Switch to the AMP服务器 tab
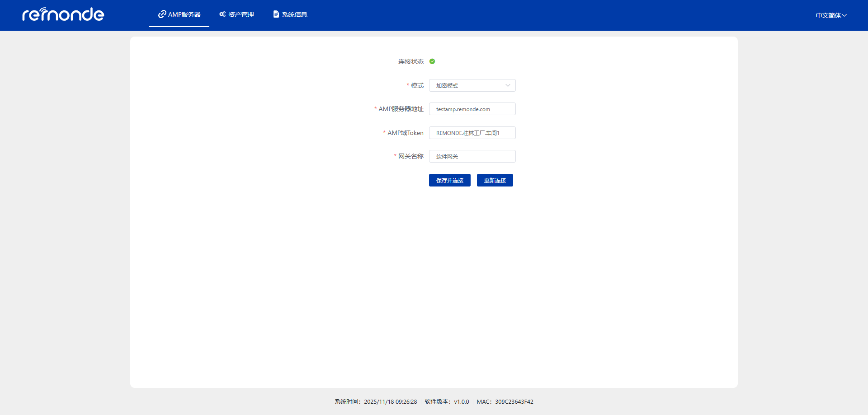 (179, 14)
